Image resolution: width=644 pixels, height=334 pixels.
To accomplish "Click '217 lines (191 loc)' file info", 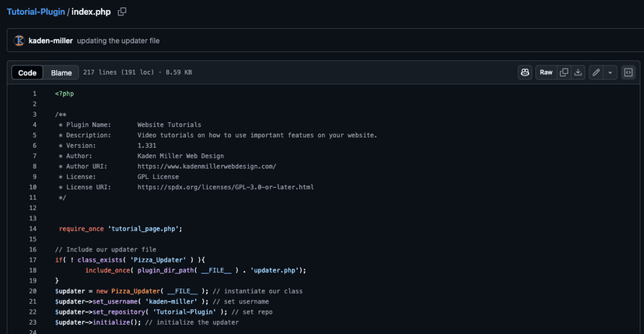I will 118,72.
